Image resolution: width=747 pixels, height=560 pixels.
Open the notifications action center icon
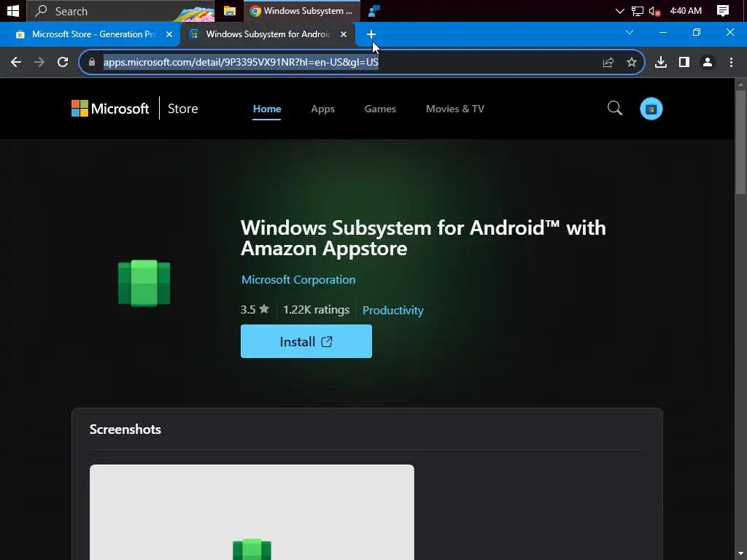pos(723,10)
